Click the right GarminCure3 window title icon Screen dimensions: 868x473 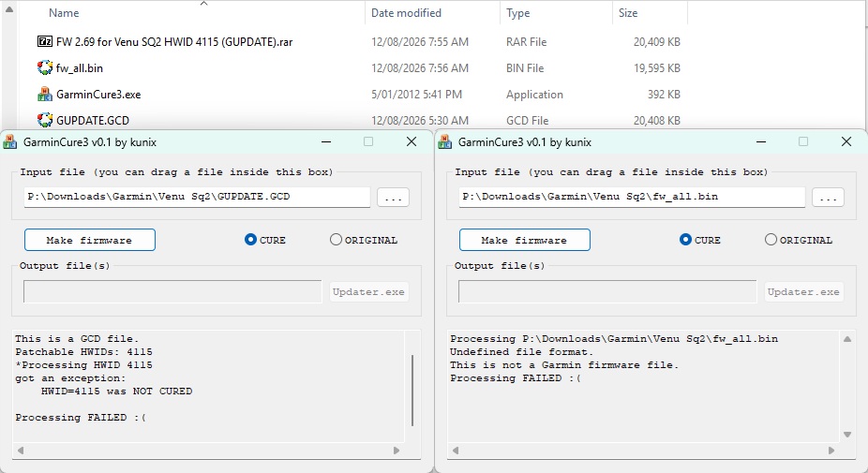pyautogui.click(x=445, y=142)
